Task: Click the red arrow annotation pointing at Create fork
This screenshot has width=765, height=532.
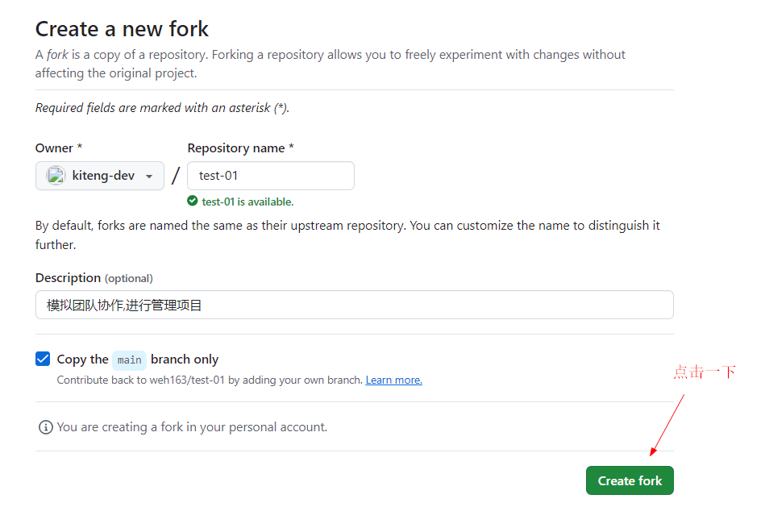Action: 667,425
